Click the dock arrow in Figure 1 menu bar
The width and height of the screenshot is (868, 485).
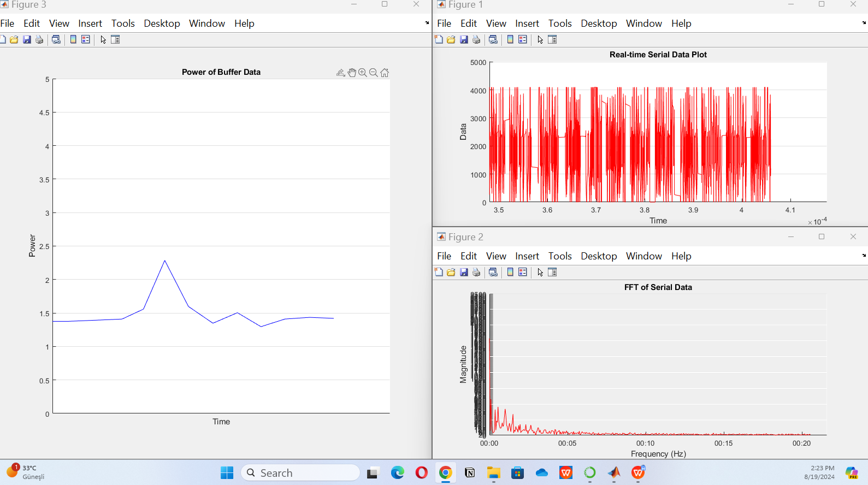pyautogui.click(x=864, y=23)
